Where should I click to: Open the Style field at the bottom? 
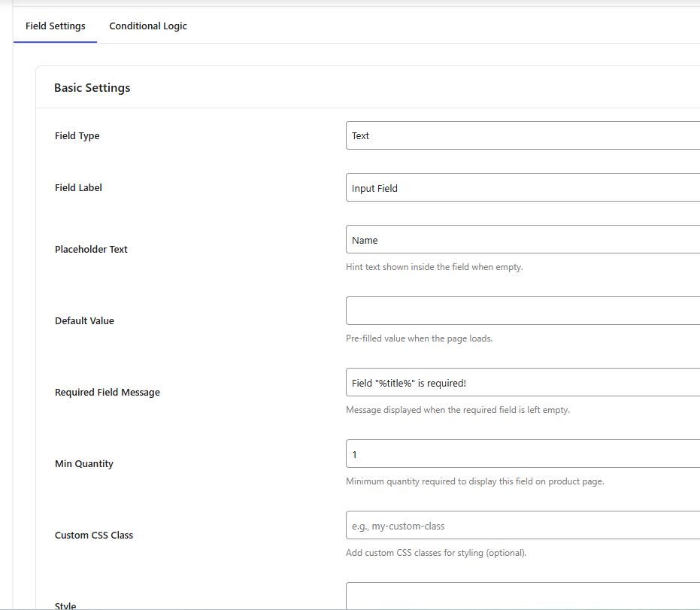tap(523, 596)
